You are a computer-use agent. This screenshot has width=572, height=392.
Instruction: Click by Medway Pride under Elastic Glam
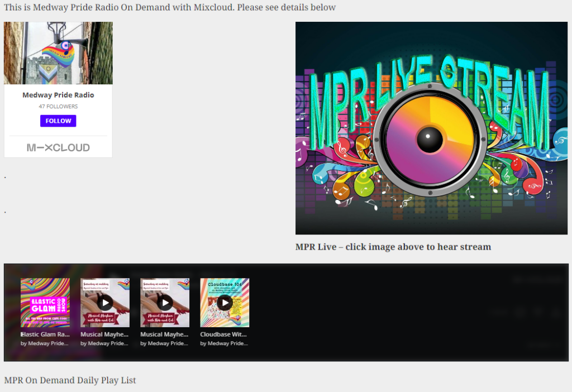point(45,343)
